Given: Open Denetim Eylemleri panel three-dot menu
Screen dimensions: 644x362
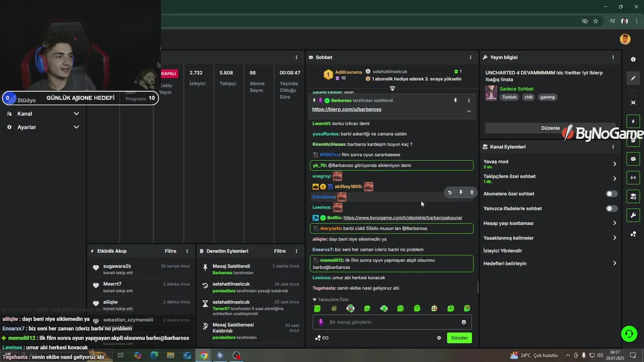Looking at the screenshot, I should coord(296,251).
